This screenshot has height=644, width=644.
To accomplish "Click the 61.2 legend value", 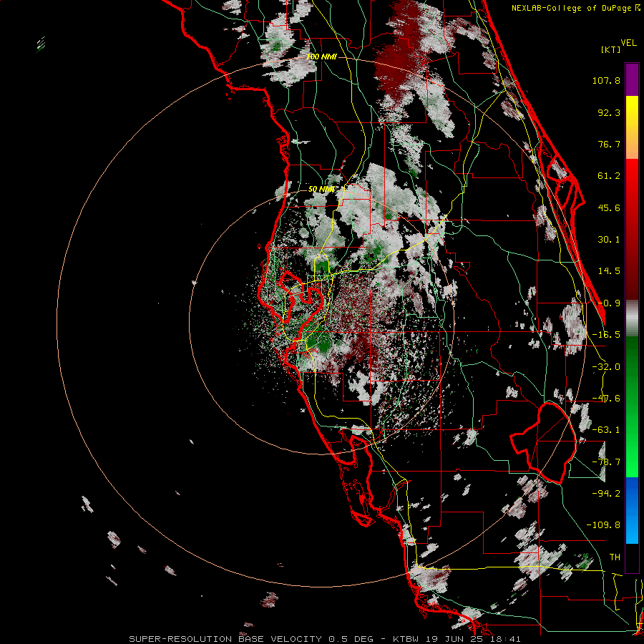I will click(x=609, y=176).
